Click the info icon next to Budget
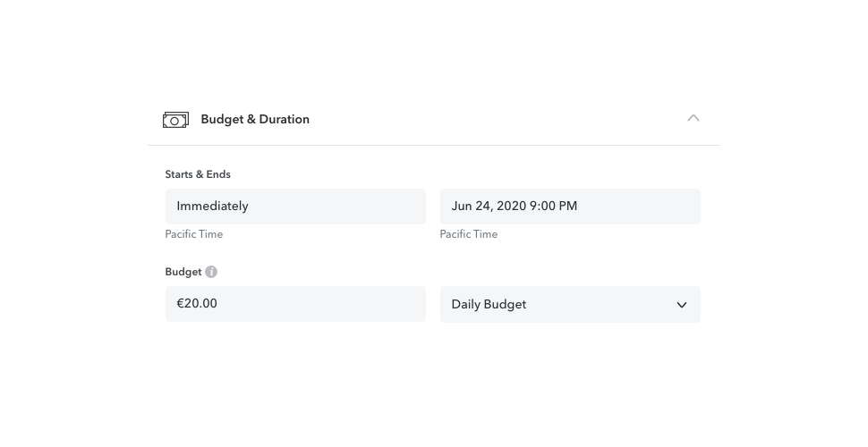 tap(211, 272)
